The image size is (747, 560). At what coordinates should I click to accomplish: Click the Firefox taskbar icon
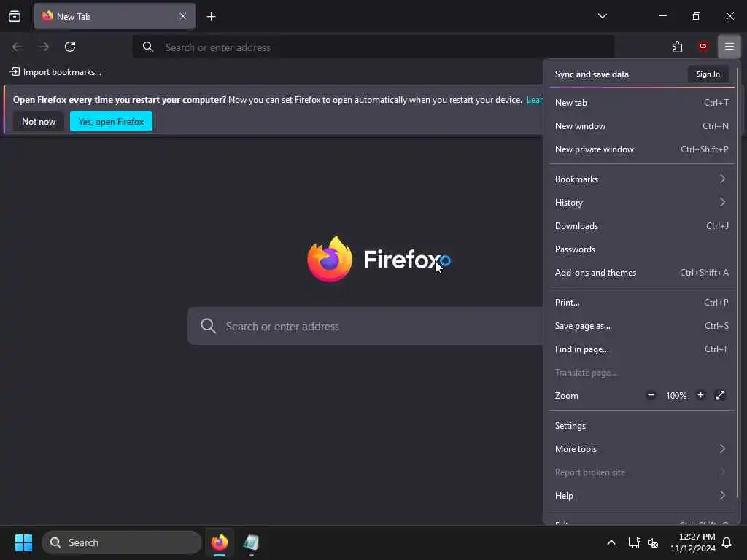220,542
